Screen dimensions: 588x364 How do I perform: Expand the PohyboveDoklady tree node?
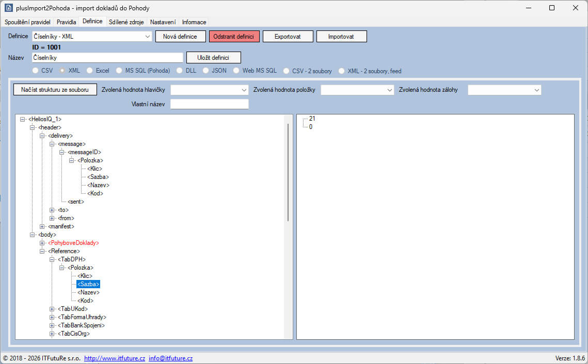(42, 243)
